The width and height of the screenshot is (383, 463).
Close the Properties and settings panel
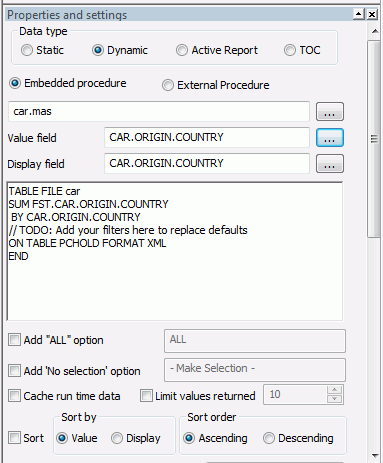(x=372, y=14)
